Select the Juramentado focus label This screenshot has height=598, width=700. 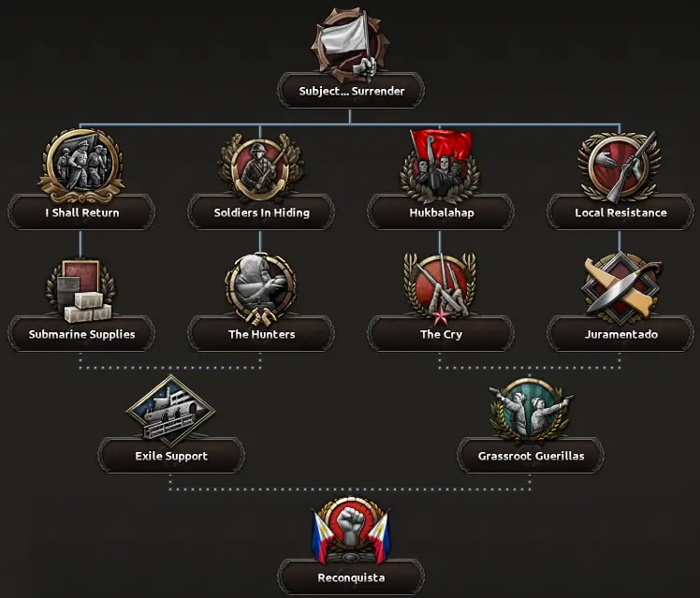pyautogui.click(x=621, y=334)
